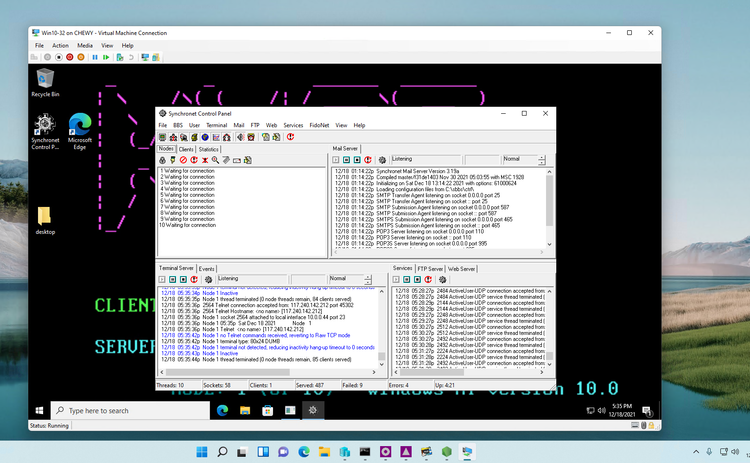Click the Windows Start button in the VM taskbar
The image size is (750, 463).
pos(40,410)
